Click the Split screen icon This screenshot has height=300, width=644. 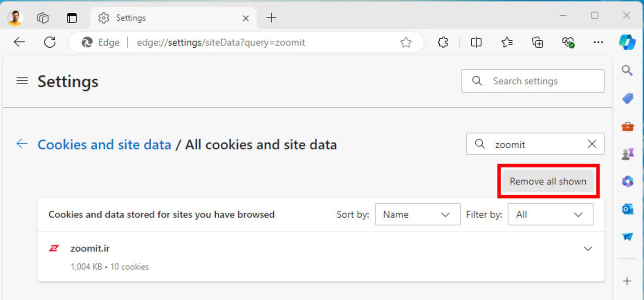coord(476,42)
